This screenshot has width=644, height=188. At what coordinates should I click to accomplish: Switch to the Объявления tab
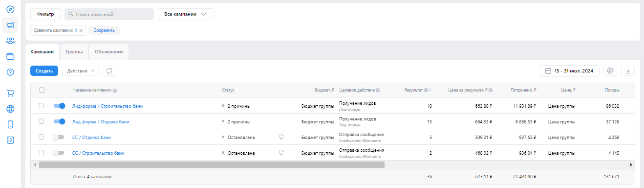pyautogui.click(x=109, y=51)
